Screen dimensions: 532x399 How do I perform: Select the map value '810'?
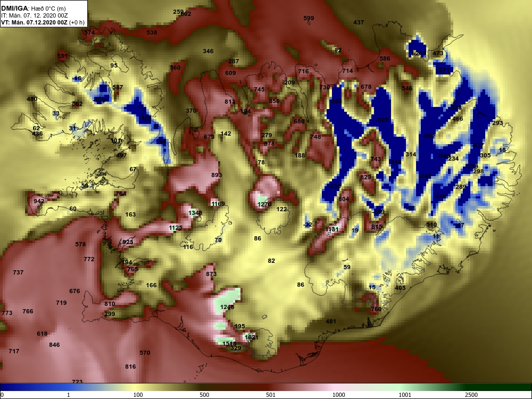(x=110, y=304)
